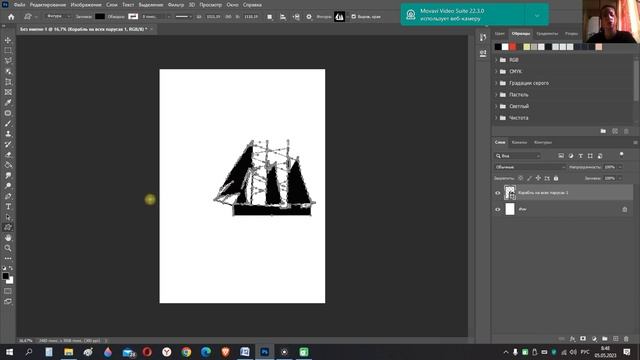
Task: Select the Move tool
Action: [x=8, y=40]
